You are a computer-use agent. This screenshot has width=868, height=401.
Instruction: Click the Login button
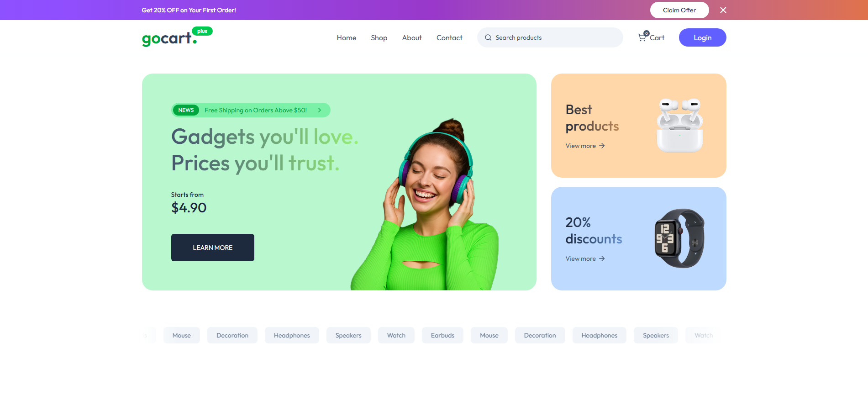tap(702, 37)
